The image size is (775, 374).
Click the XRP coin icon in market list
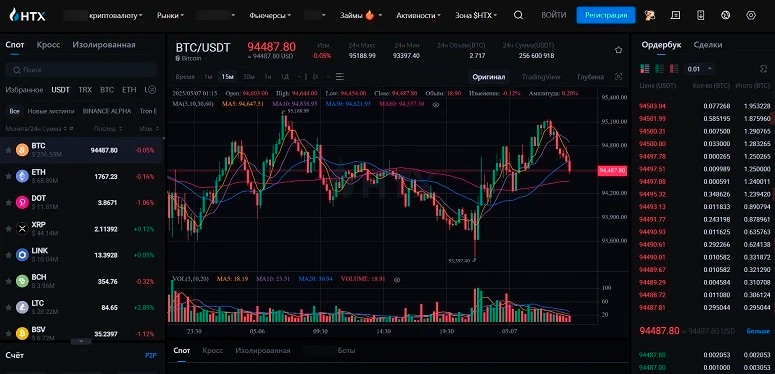pos(22,228)
